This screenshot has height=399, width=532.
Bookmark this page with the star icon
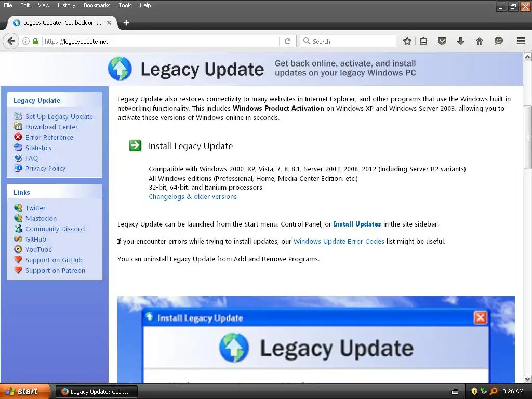pyautogui.click(x=407, y=42)
